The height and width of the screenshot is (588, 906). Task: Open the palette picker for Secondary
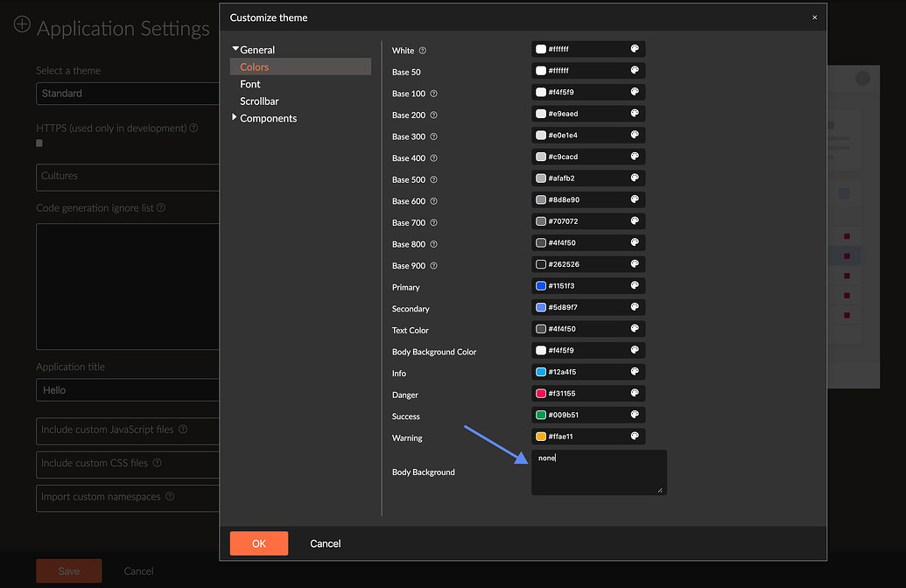coord(635,307)
